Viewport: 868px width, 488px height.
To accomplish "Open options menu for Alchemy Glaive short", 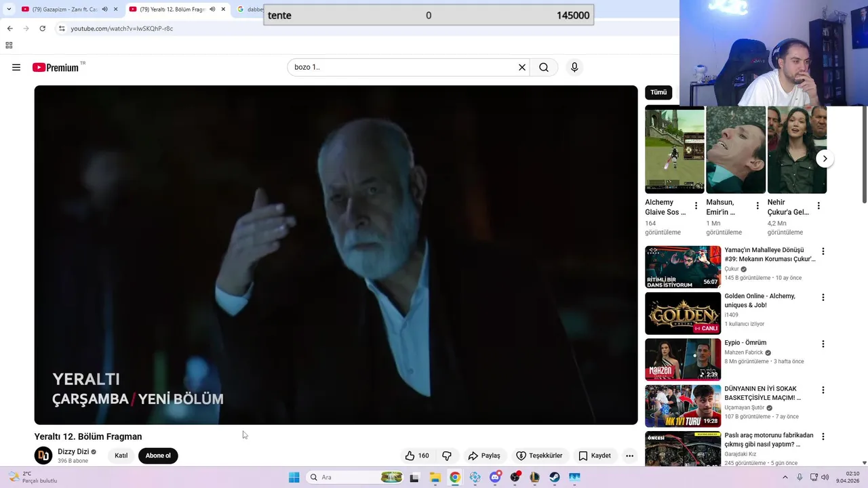I will click(x=696, y=205).
